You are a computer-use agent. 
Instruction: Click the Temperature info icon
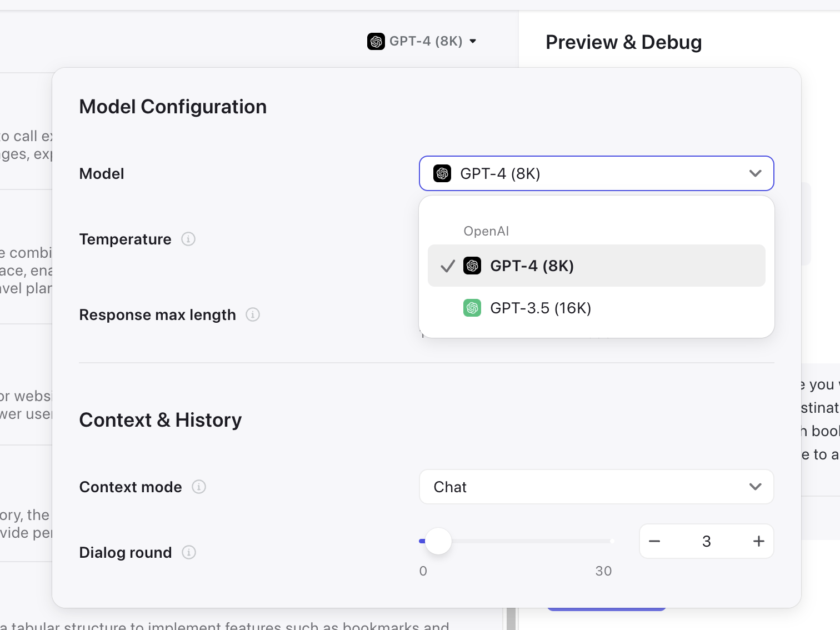pyautogui.click(x=188, y=239)
